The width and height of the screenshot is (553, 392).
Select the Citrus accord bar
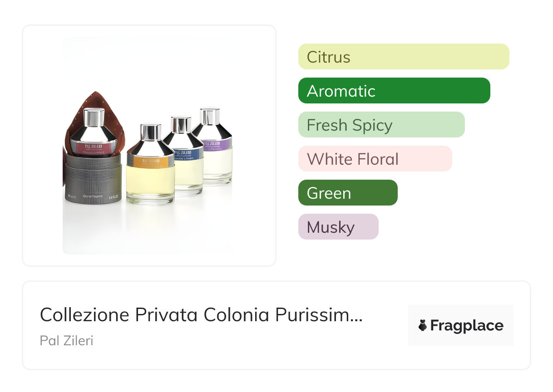pos(403,57)
